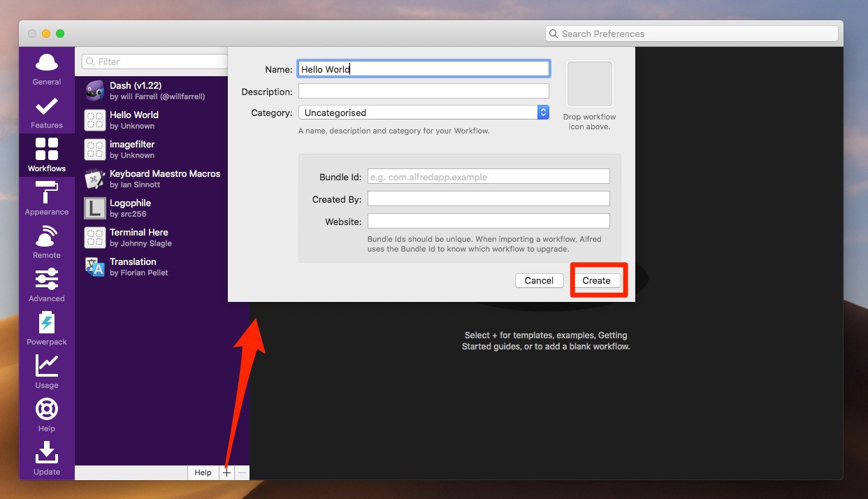Open the Features section
This screenshot has height=499, width=868.
pyautogui.click(x=47, y=112)
